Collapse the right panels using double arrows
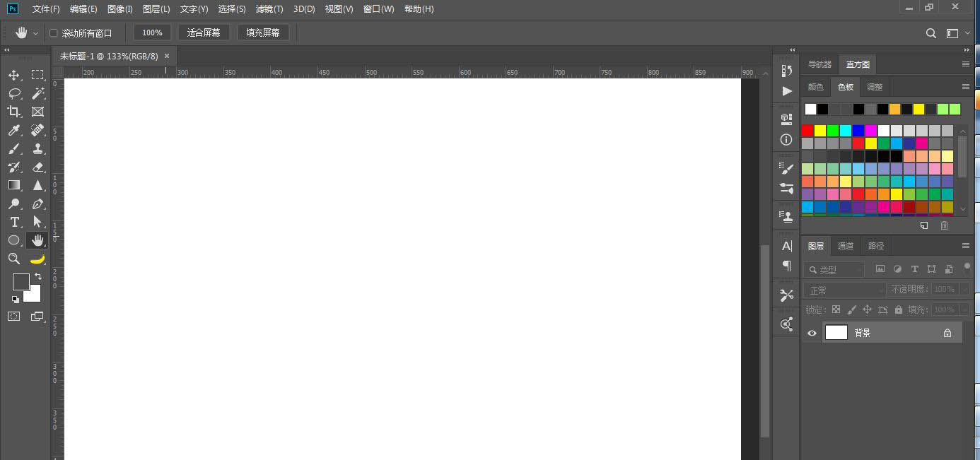980x460 pixels. [x=967, y=50]
